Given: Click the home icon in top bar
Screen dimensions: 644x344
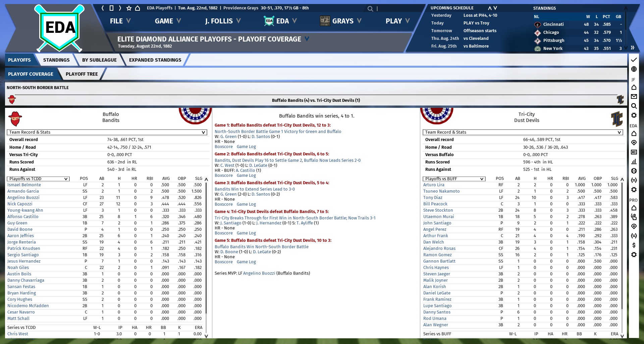Looking at the screenshot, I should click(x=138, y=8).
